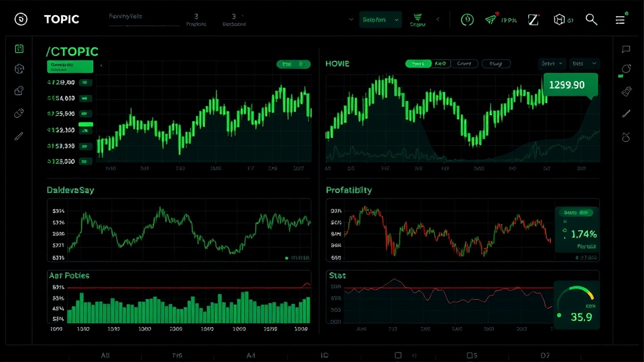Viewport: 644px width, 362px height.
Task: Select the fourth pill tab in HOVIE panel
Action: pyautogui.click(x=496, y=63)
